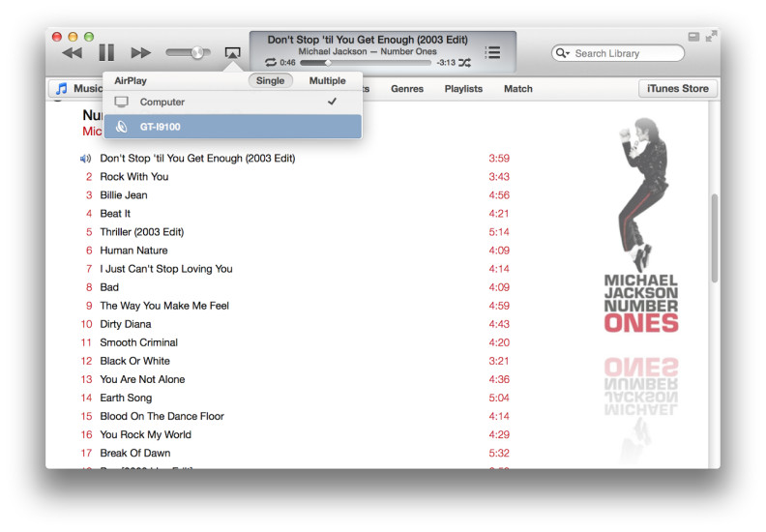Switch to the Genres tab
The image size is (766, 532).
click(407, 89)
